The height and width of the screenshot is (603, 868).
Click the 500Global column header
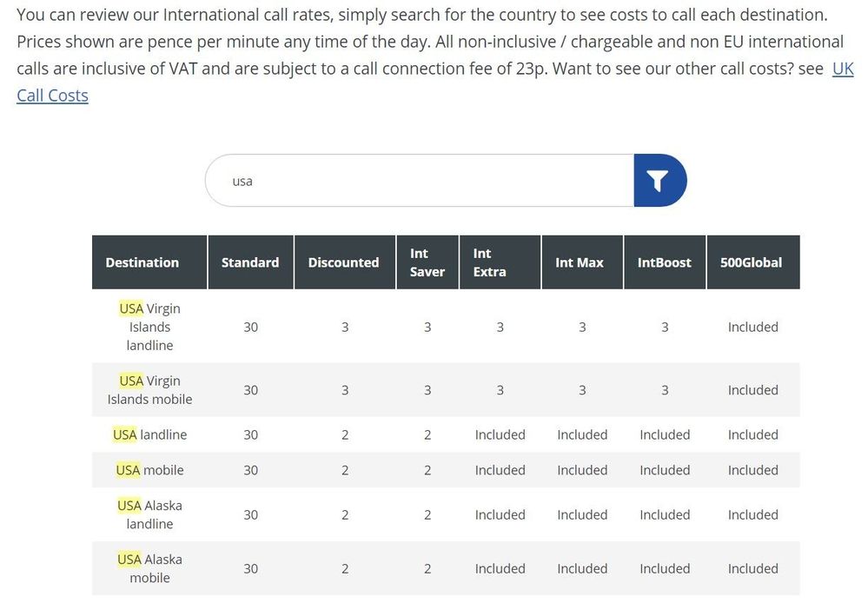tap(753, 262)
